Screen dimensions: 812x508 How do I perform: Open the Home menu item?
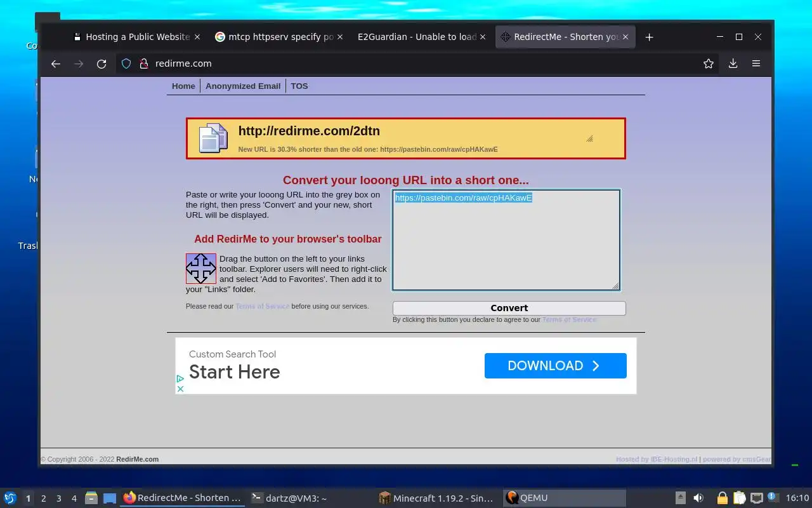pos(183,86)
